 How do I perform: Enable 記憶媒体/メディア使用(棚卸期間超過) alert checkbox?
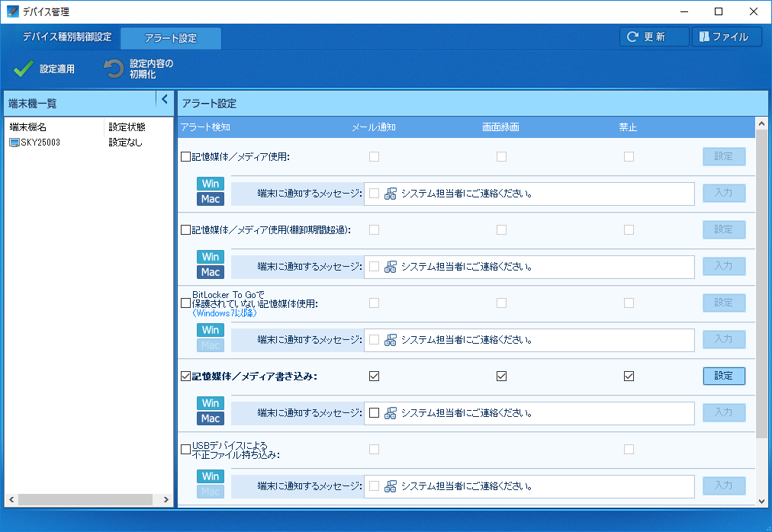pos(185,230)
